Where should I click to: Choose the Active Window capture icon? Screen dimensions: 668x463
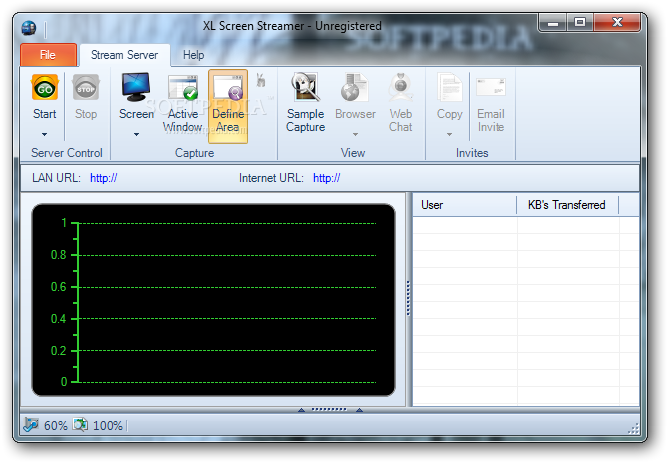pyautogui.click(x=183, y=88)
